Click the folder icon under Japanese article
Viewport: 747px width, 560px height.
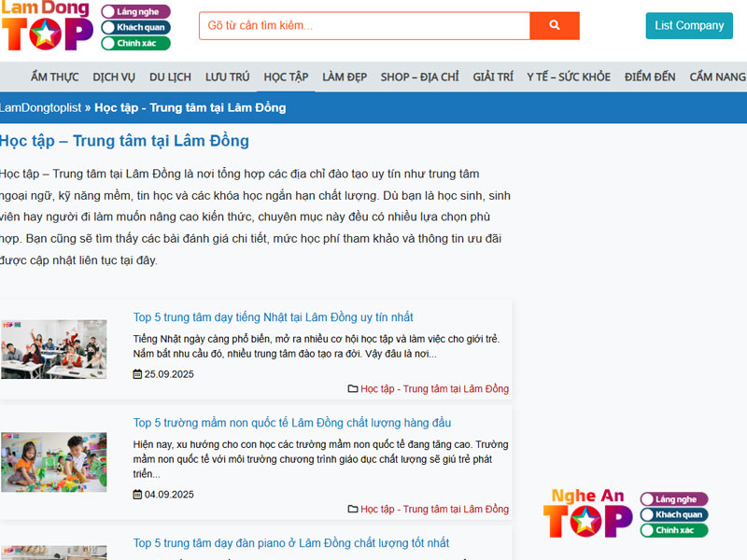coord(353,389)
